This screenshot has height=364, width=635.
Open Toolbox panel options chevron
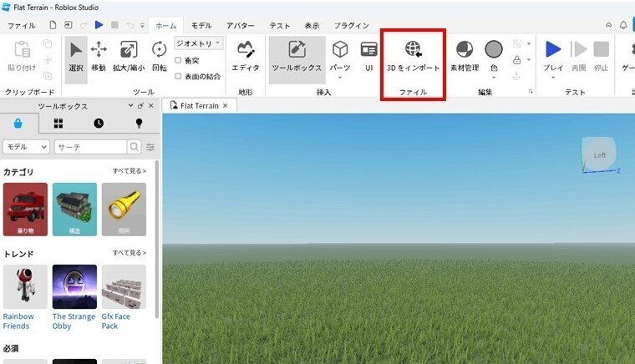tap(130, 105)
